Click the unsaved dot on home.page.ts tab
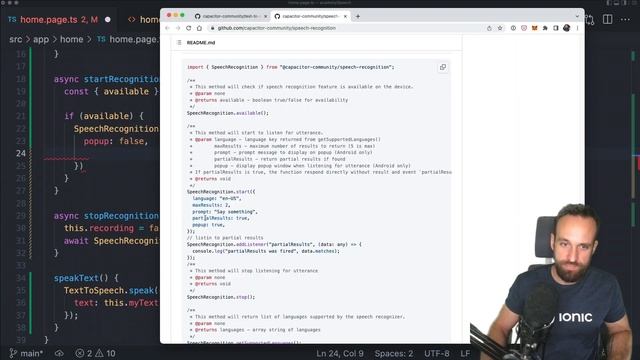 point(108,20)
